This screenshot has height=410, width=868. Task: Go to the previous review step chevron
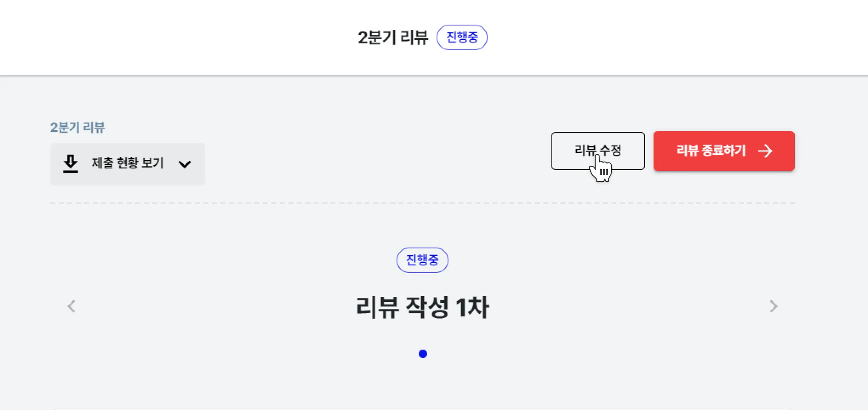coord(71,306)
